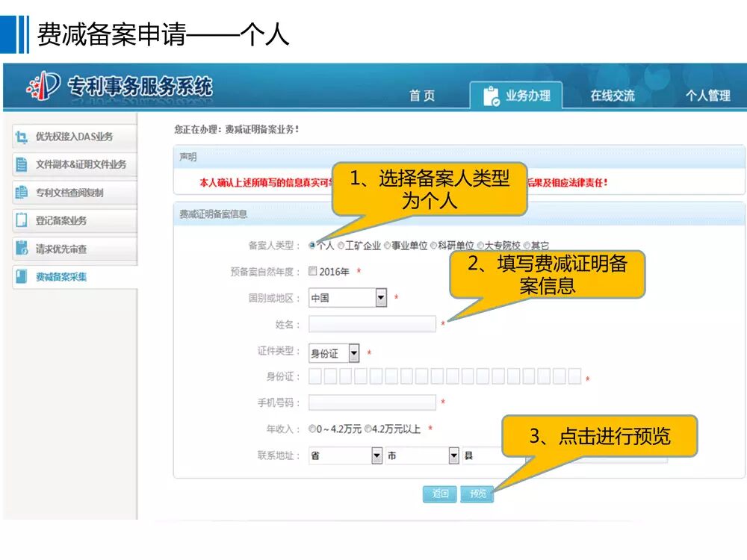Click icon beside 优先权接入DAS业务
Screen dimensions: 747x560
click(21, 137)
